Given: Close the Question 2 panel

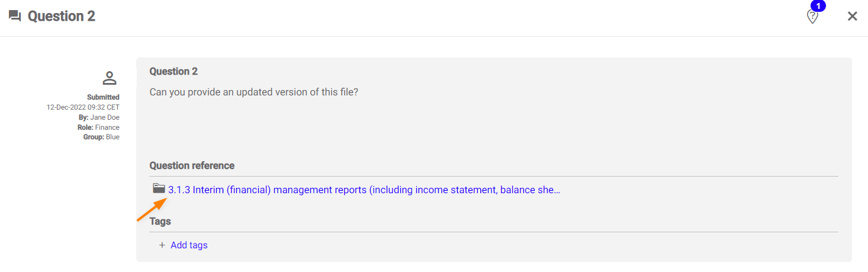Looking at the screenshot, I should (852, 17).
